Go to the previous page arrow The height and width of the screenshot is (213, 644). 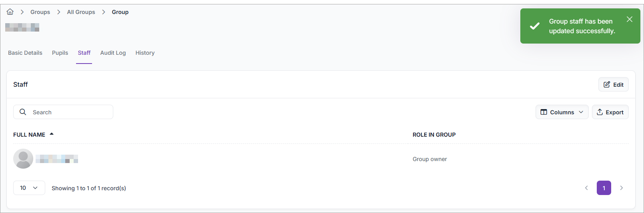pyautogui.click(x=586, y=188)
